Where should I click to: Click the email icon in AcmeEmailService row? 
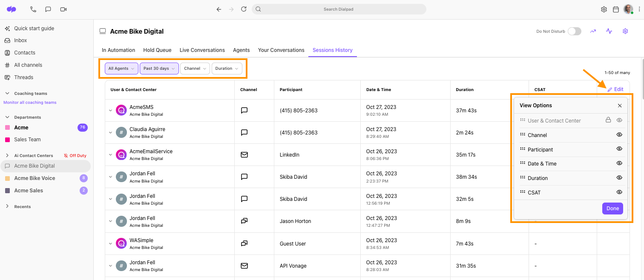point(244,154)
